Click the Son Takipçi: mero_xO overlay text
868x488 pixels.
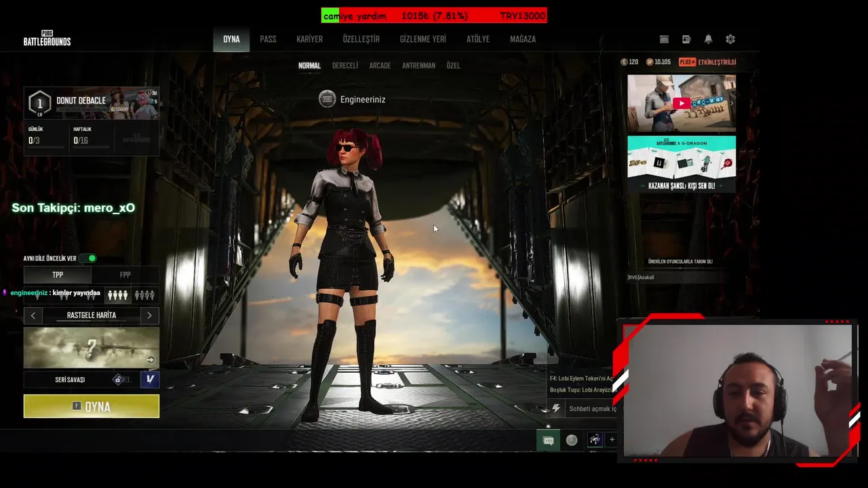pos(73,208)
